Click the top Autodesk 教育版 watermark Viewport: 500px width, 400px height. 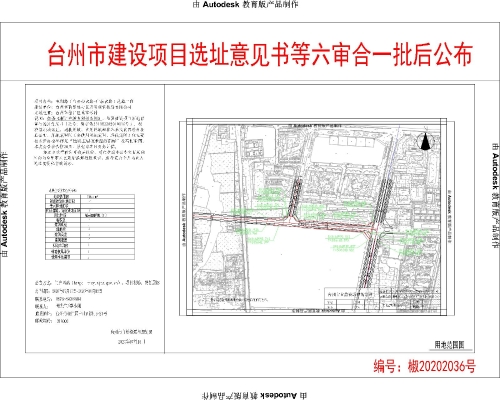[245, 5]
